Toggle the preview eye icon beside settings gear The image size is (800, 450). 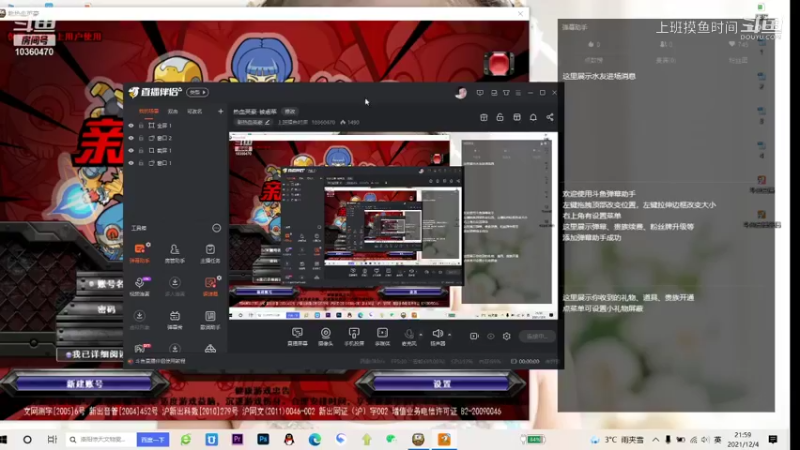491,336
